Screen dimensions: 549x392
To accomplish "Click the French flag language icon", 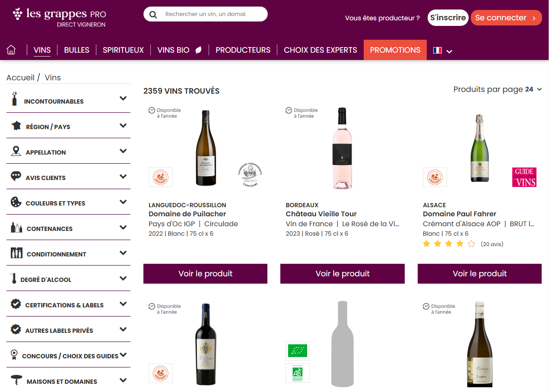I will [437, 51].
